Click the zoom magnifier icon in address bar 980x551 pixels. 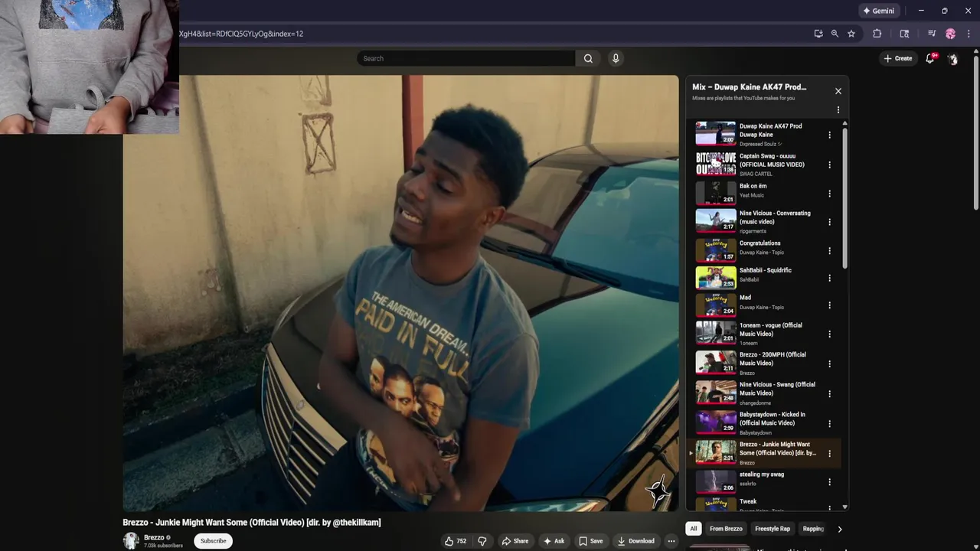pos(835,34)
